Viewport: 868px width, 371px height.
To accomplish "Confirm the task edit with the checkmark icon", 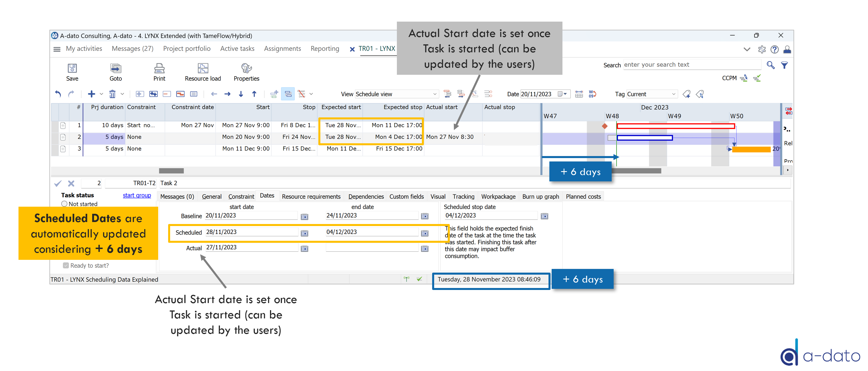I will [x=58, y=183].
